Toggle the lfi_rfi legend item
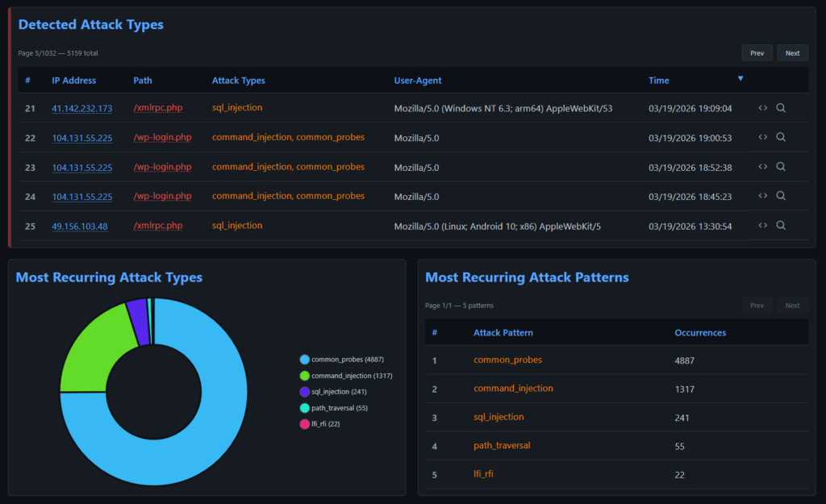 click(327, 424)
